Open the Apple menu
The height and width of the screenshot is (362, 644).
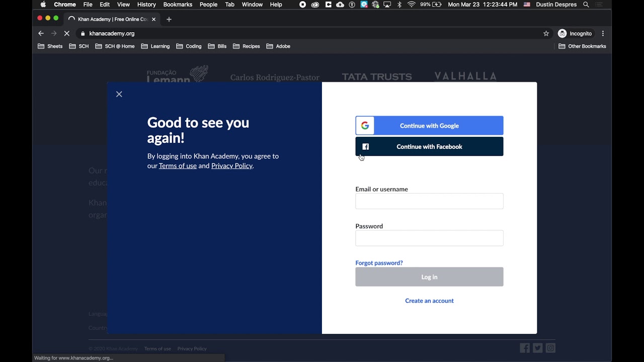pyautogui.click(x=43, y=5)
